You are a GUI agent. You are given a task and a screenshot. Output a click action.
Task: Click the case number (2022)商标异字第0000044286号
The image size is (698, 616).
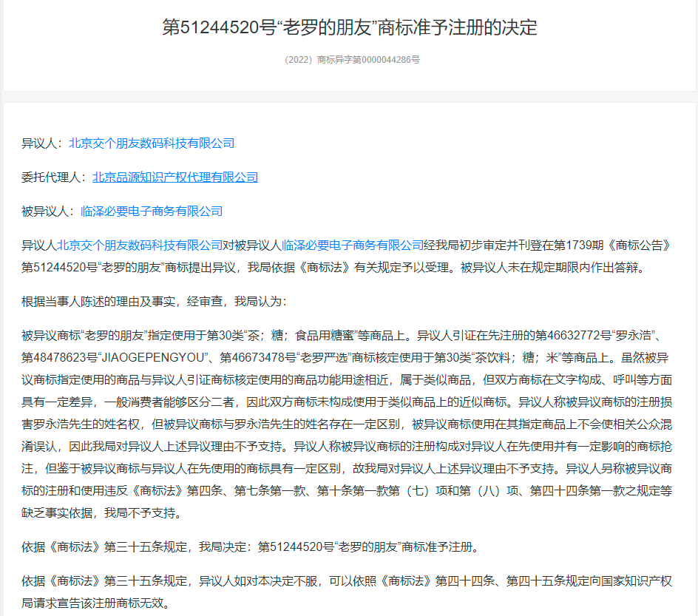[352, 60]
